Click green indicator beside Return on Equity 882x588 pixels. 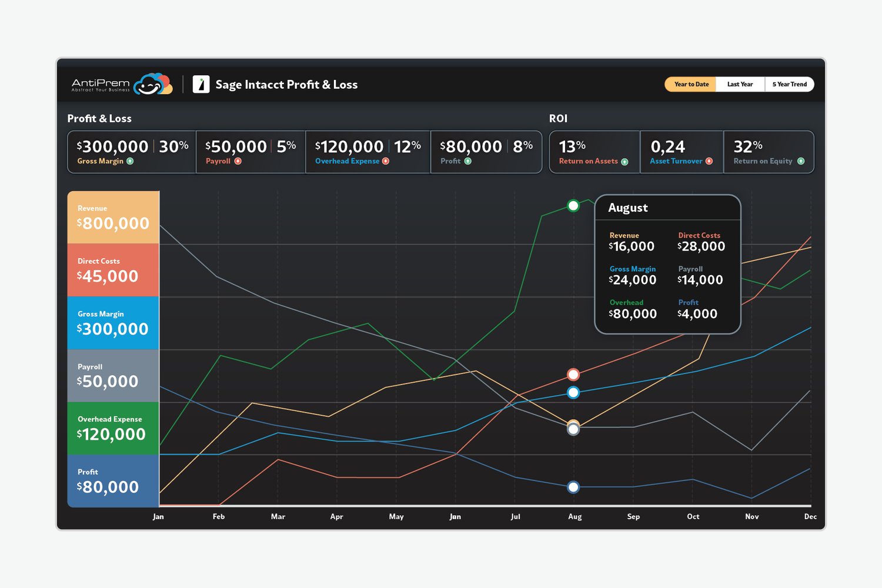click(801, 161)
